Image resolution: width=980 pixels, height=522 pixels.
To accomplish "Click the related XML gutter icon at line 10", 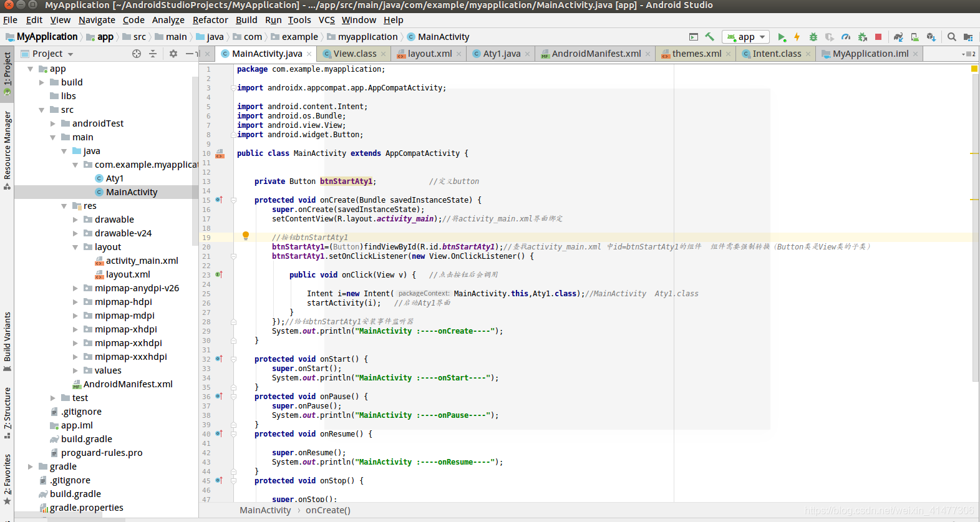I will pyautogui.click(x=220, y=153).
